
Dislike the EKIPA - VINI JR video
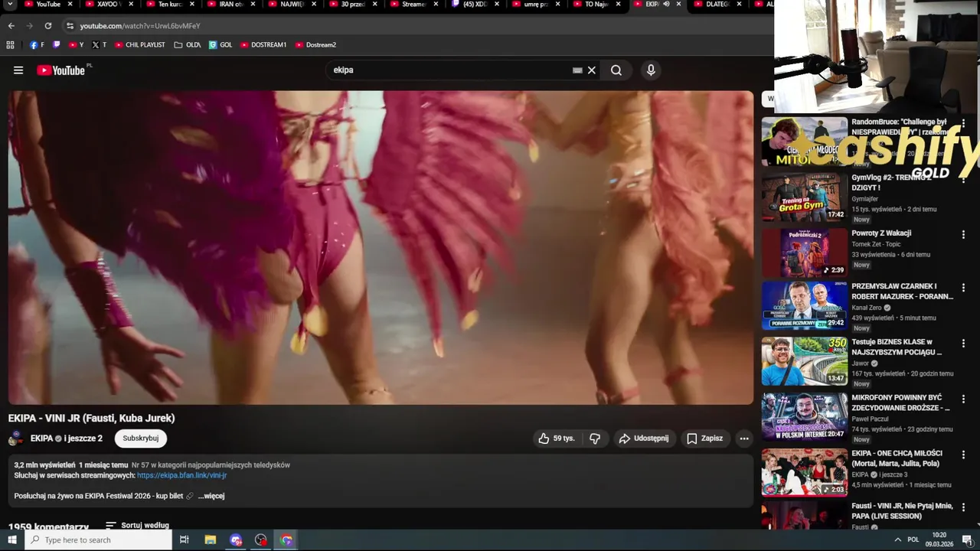tap(595, 439)
